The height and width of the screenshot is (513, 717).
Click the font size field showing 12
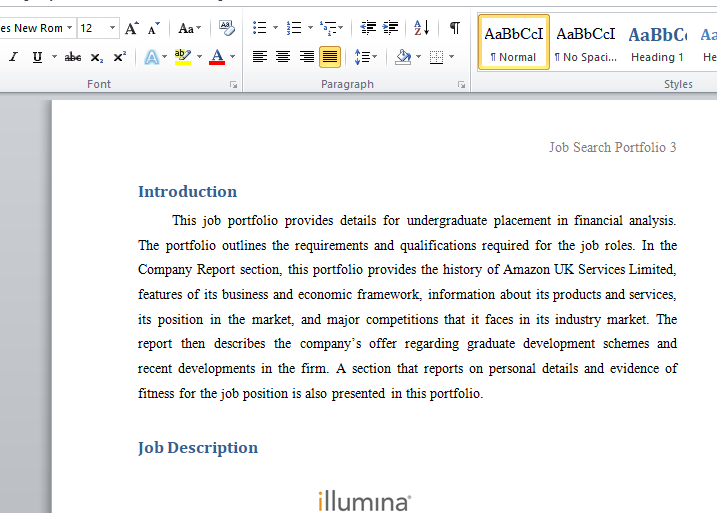point(92,28)
